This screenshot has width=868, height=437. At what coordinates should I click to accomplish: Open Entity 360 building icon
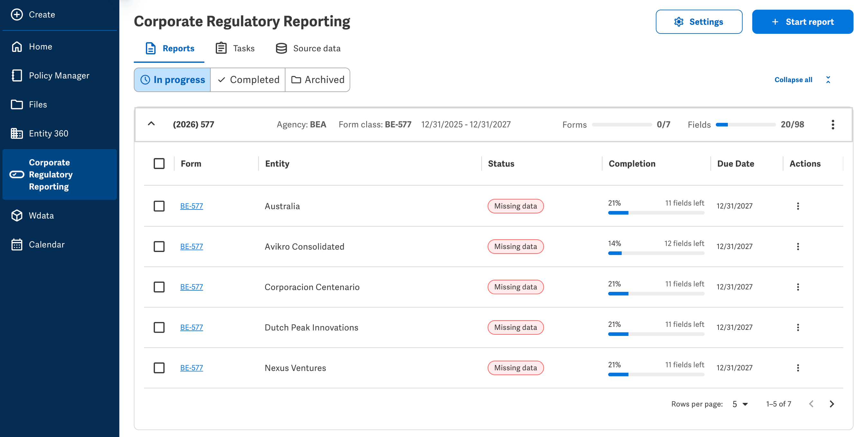point(17,134)
